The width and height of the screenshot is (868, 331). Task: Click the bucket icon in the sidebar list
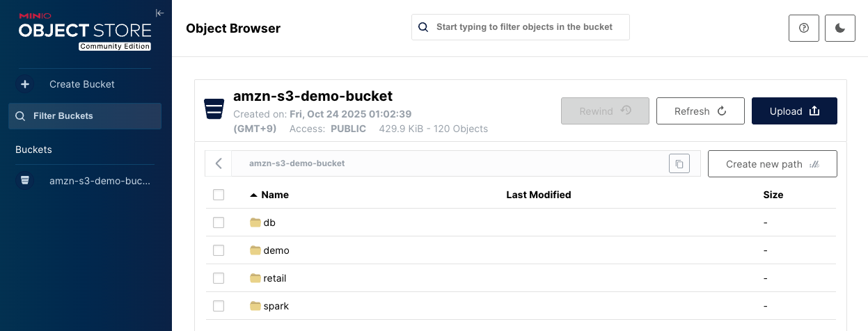(x=25, y=181)
